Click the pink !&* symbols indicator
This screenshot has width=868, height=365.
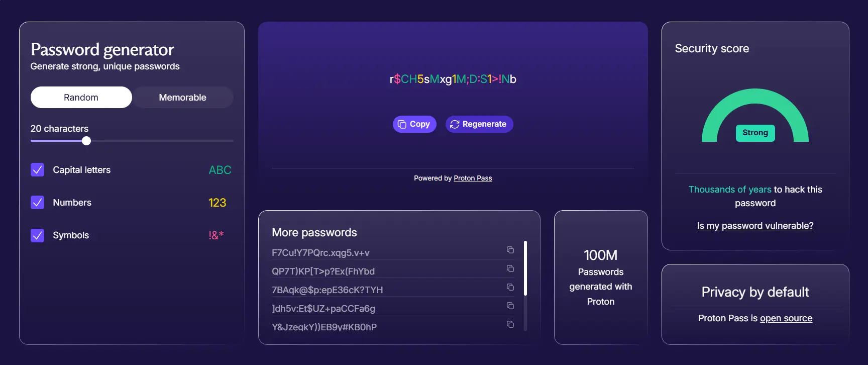216,235
